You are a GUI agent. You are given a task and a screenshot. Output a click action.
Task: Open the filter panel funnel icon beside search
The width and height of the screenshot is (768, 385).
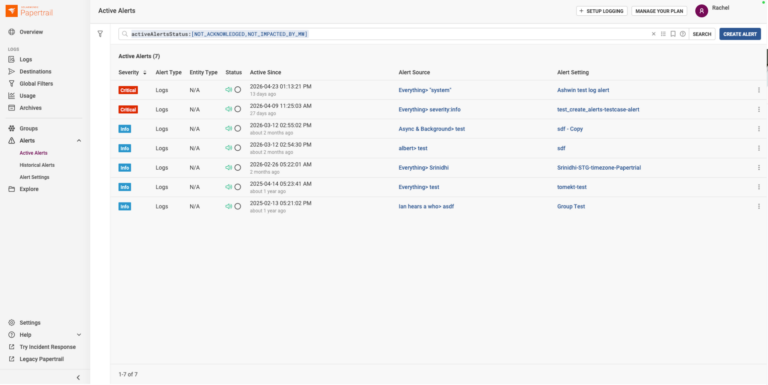coord(100,34)
